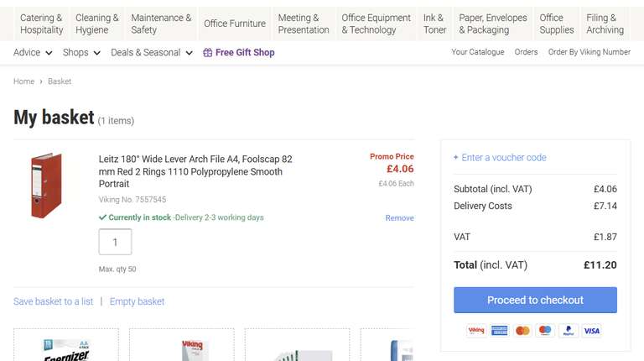Click the Promo Price £4.06 label
644x361 pixels.
[x=392, y=156]
